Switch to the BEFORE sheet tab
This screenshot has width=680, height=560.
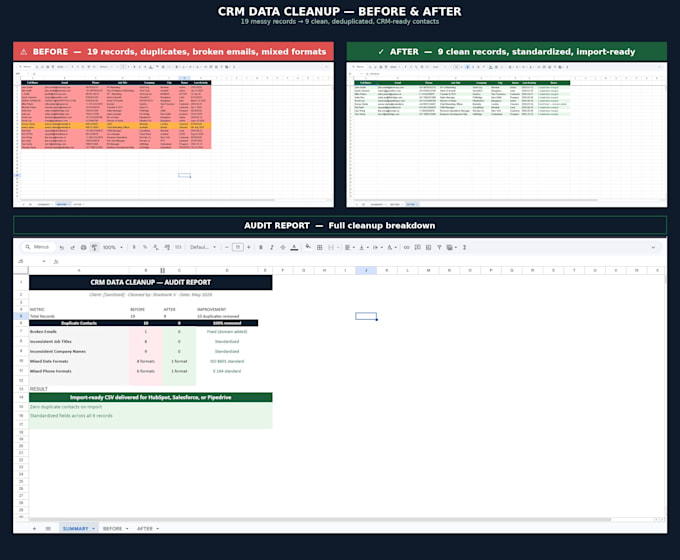pos(112,528)
